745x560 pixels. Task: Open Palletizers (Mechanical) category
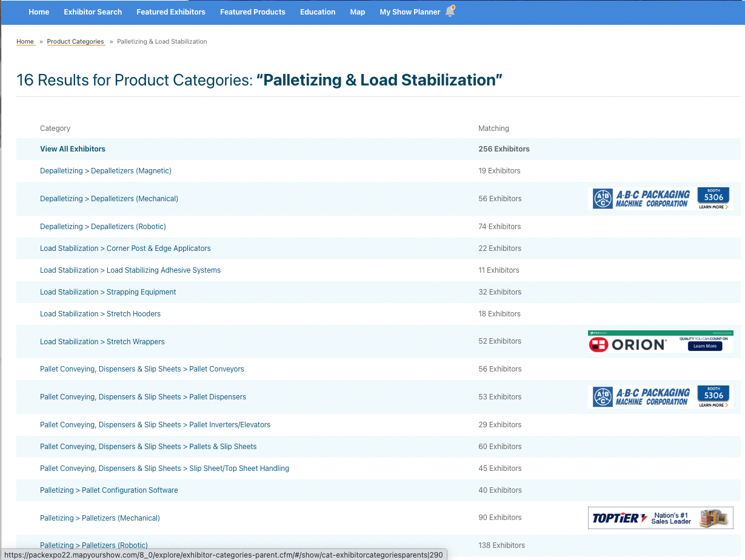[100, 518]
